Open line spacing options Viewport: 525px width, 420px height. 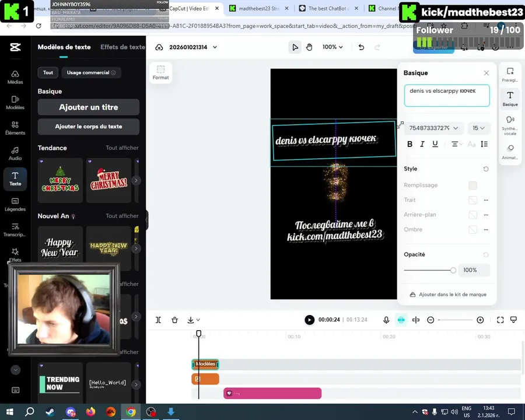[484, 144]
